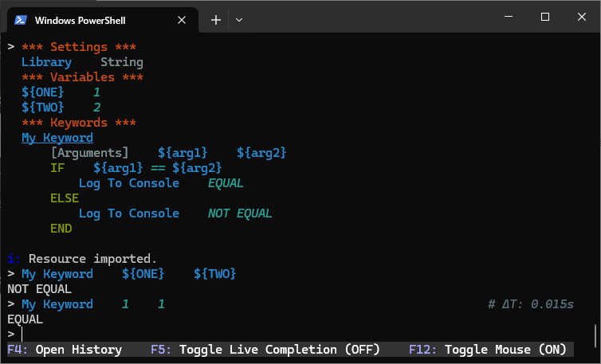The image size is (601, 364).
Task: Click the "# ΔT: 0.015s" timing text
Action: (531, 304)
